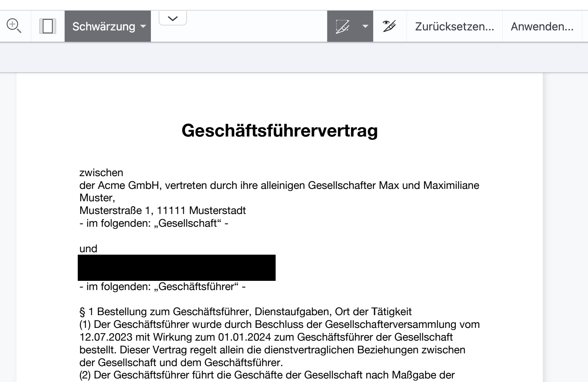This screenshot has height=382, width=588.
Task: Click the line defining „Gesellschaft“
Action: [x=154, y=223]
